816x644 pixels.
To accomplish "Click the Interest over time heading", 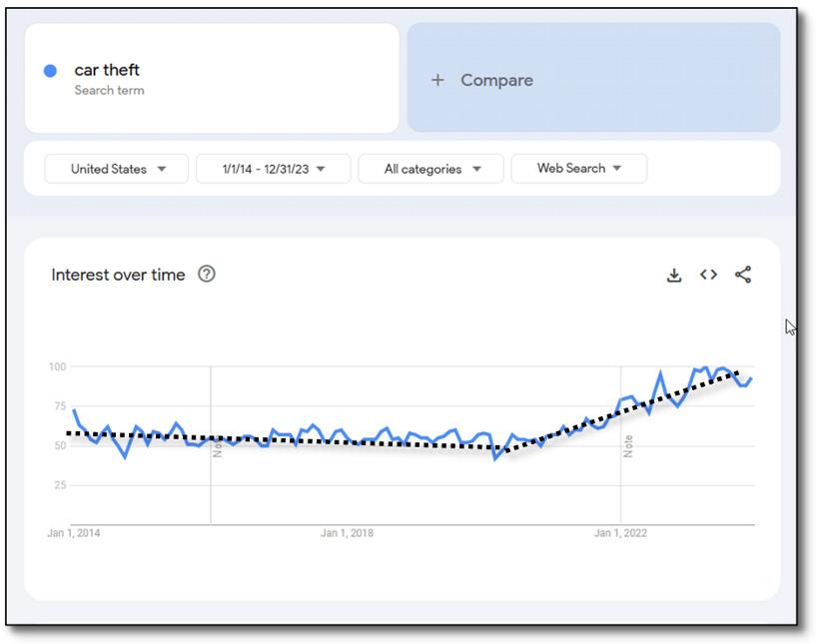I will coord(118,275).
